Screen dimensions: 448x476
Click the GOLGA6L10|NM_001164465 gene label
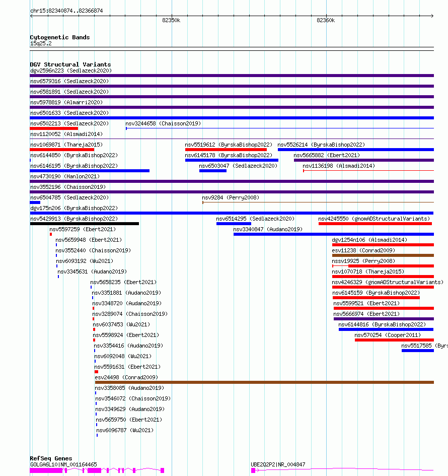point(64,465)
